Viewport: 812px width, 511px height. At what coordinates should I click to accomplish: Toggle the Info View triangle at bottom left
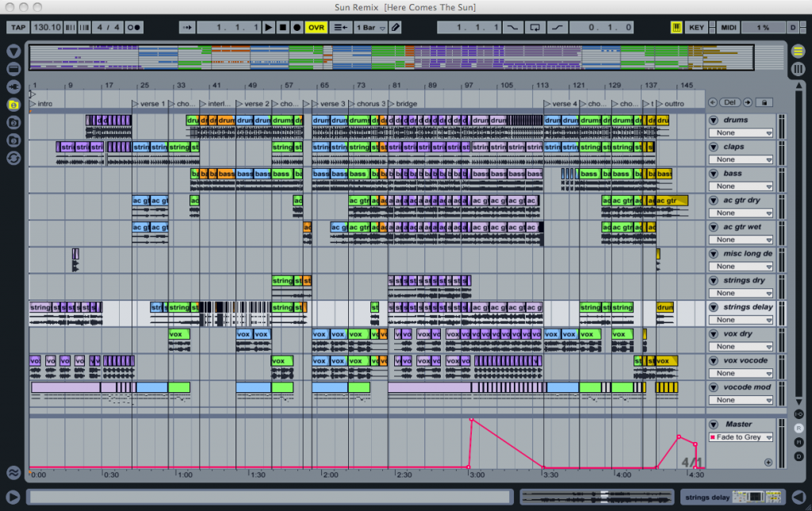13,497
